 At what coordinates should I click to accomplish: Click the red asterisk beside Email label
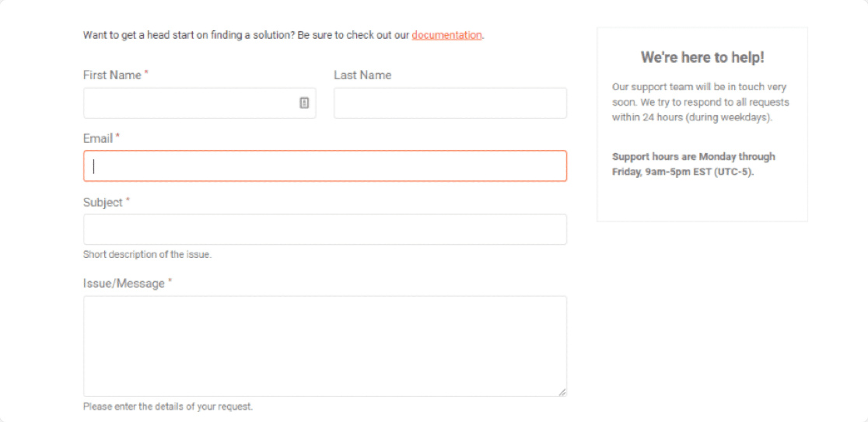point(118,137)
